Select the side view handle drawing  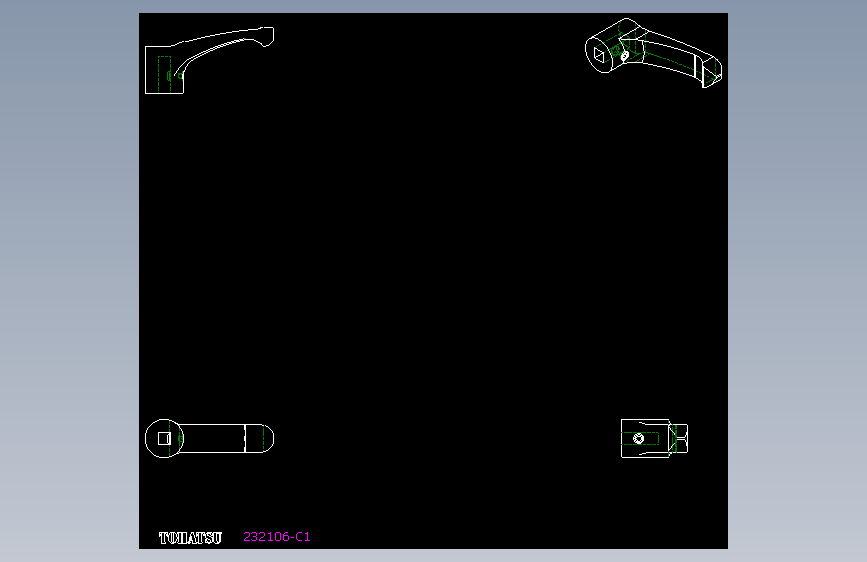point(209,60)
